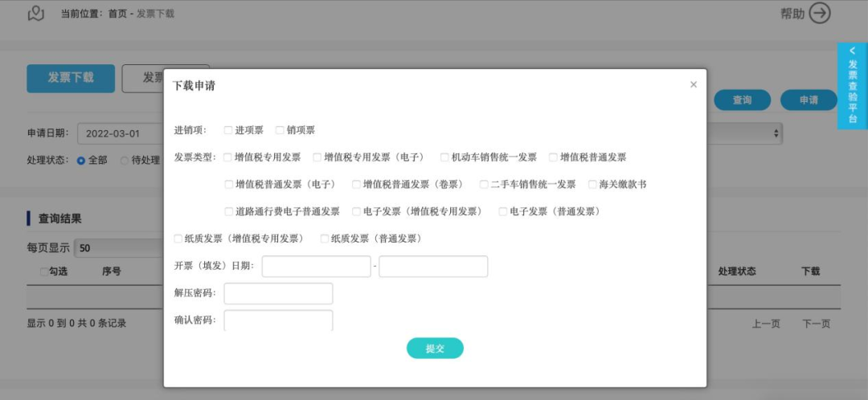Click the 开票日期 start date input box
The width and height of the screenshot is (868, 400).
point(316,266)
